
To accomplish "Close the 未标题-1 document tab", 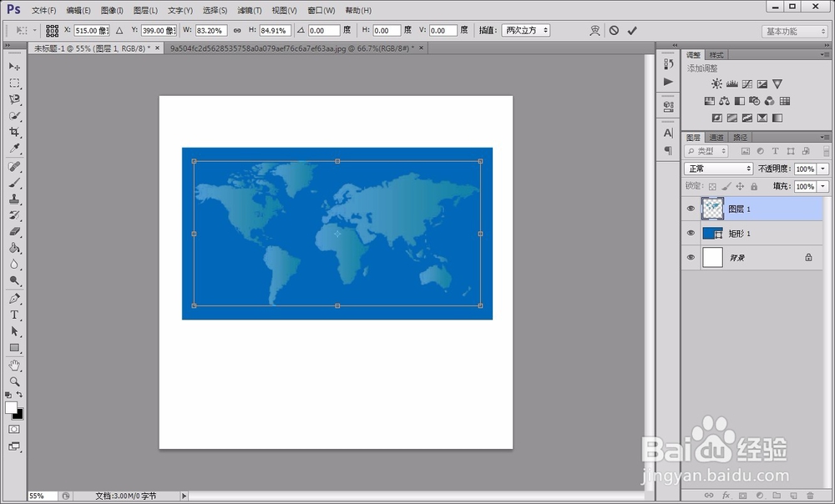I will [157, 48].
